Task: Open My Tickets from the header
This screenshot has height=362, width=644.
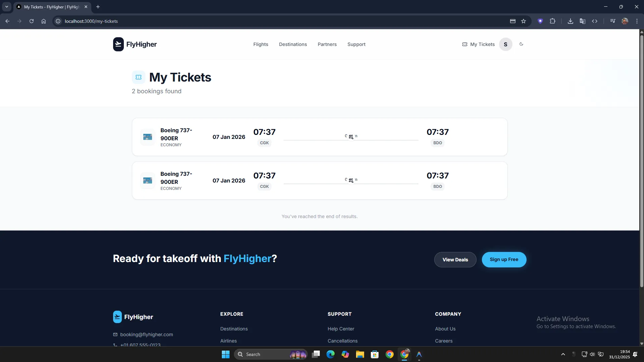Action: coord(478,44)
